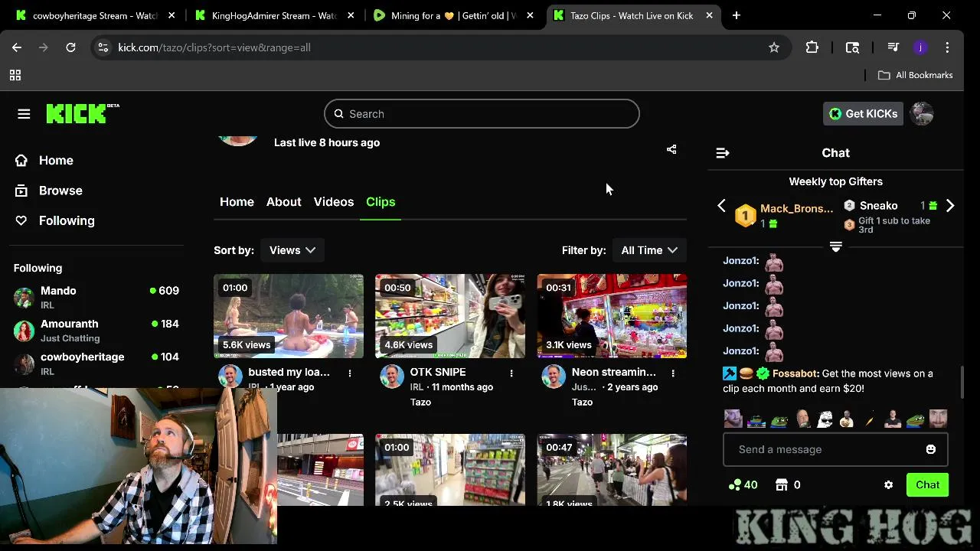Switch to the Videos channel tab

point(334,202)
